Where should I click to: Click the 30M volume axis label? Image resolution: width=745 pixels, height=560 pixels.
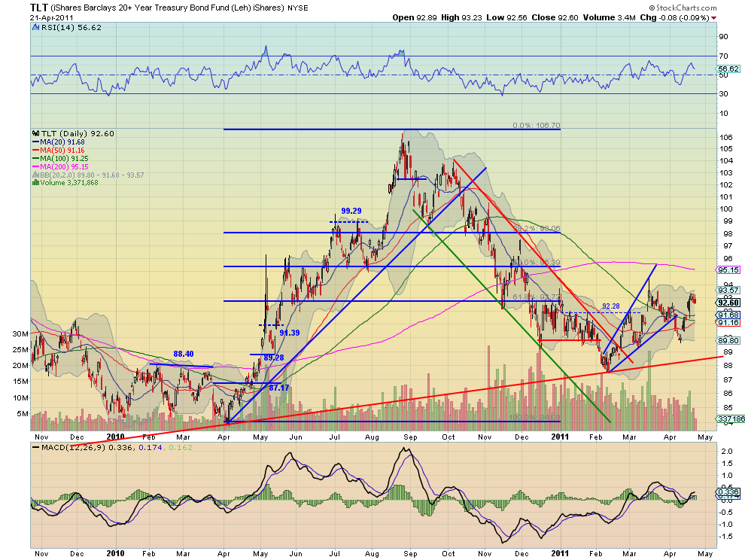coord(20,333)
